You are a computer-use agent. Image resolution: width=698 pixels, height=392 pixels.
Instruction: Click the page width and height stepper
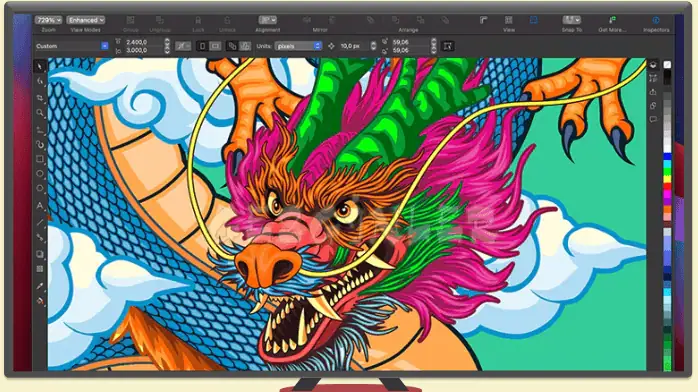(167, 46)
